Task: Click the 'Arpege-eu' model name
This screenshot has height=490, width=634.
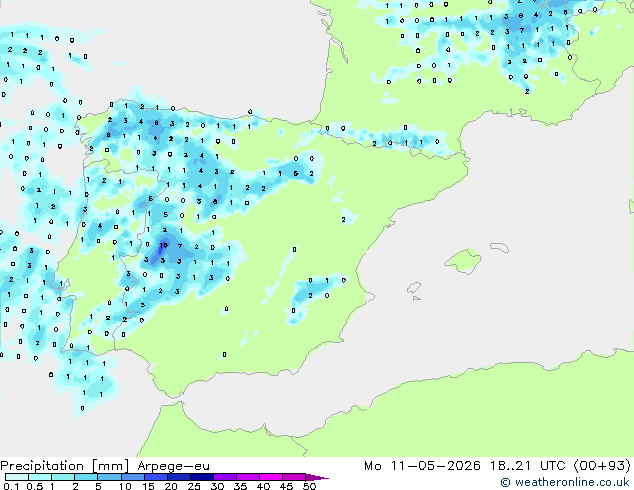Action: [x=173, y=467]
